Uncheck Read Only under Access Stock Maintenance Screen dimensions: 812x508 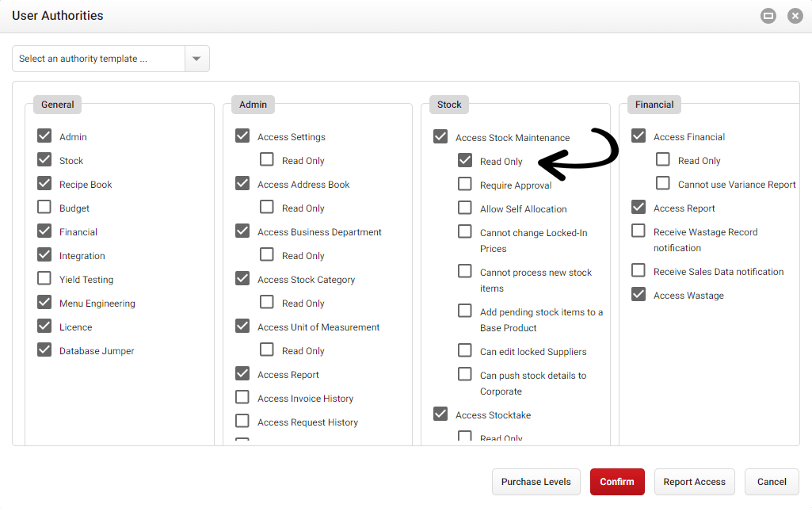pyautogui.click(x=464, y=160)
